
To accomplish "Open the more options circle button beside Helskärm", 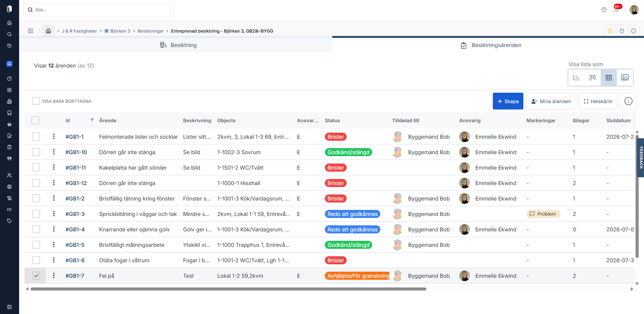I will point(629,101).
